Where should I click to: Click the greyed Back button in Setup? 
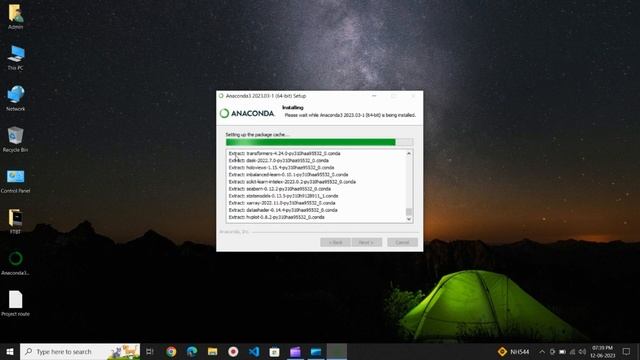click(x=335, y=242)
